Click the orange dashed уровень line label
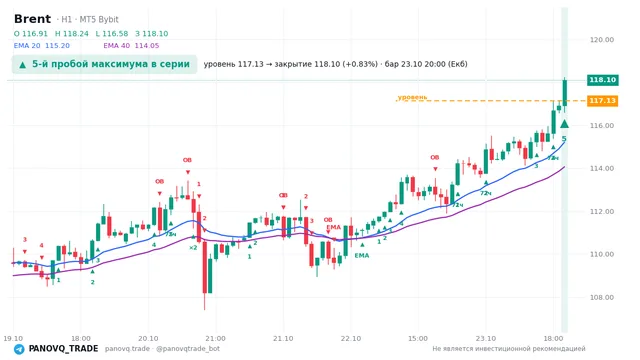Screen dimensions: 640x360 [412, 97]
